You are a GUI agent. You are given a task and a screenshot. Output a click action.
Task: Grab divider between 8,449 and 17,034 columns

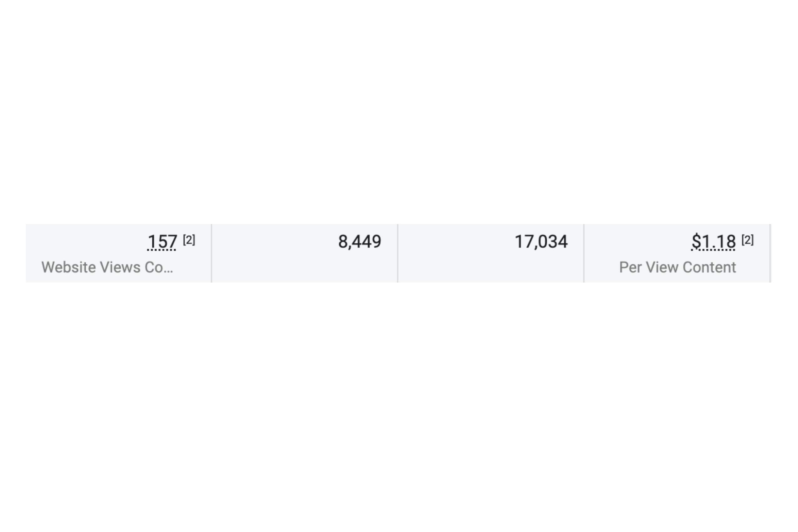(x=398, y=253)
